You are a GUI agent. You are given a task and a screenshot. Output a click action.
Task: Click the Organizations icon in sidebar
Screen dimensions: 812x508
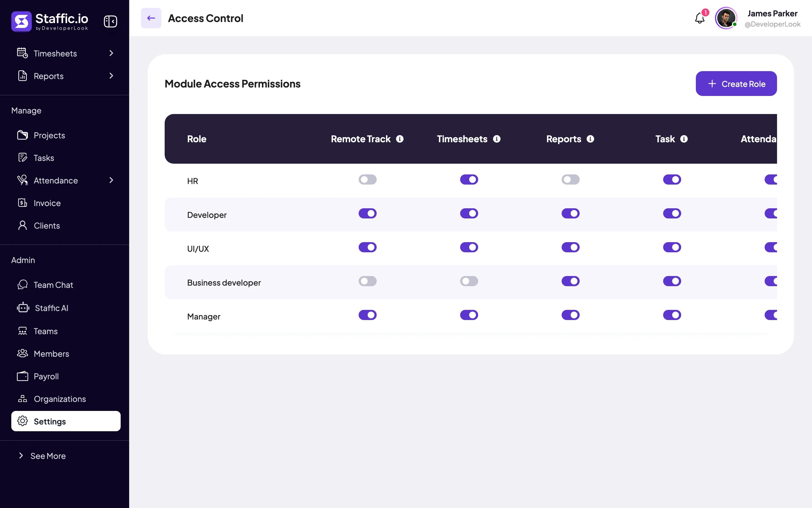[x=23, y=398]
